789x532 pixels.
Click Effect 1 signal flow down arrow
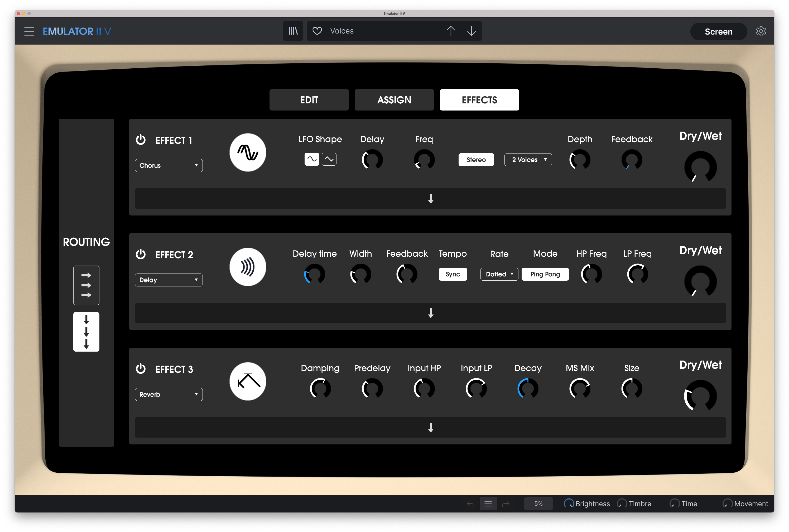click(430, 199)
